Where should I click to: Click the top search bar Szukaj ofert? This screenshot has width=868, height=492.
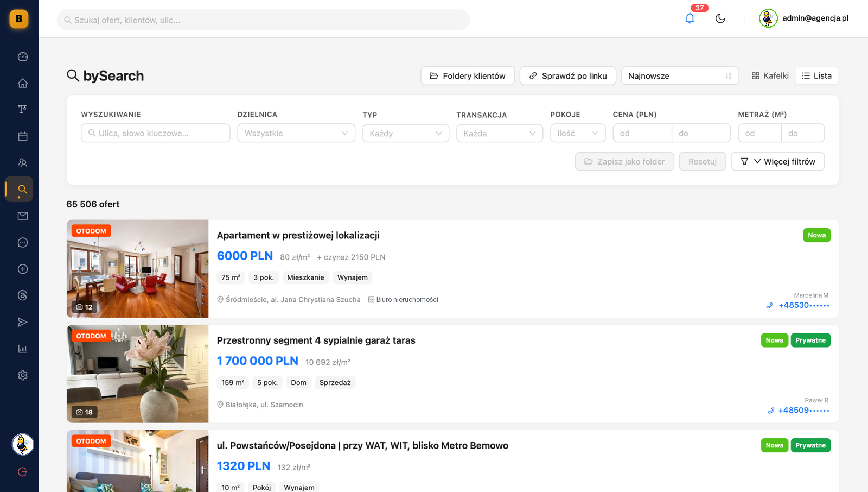click(x=263, y=20)
